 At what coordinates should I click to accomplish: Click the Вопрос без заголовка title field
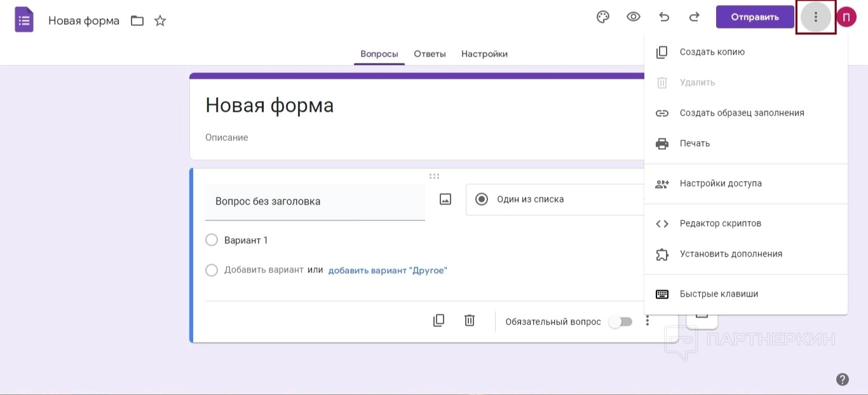click(315, 201)
